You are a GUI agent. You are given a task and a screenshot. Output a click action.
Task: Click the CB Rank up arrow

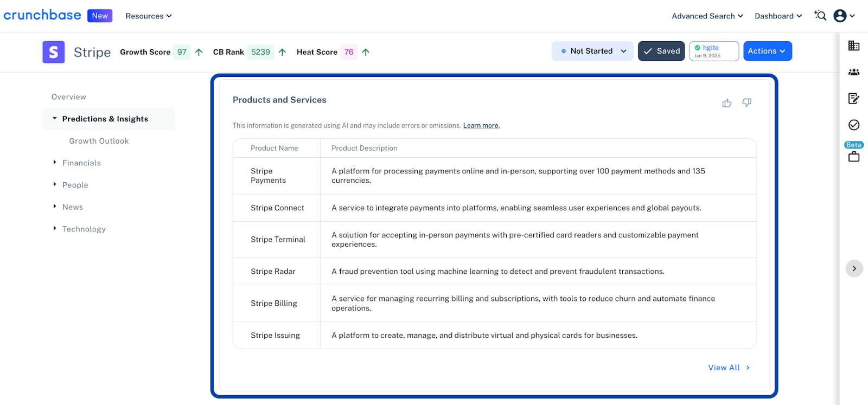pyautogui.click(x=282, y=52)
